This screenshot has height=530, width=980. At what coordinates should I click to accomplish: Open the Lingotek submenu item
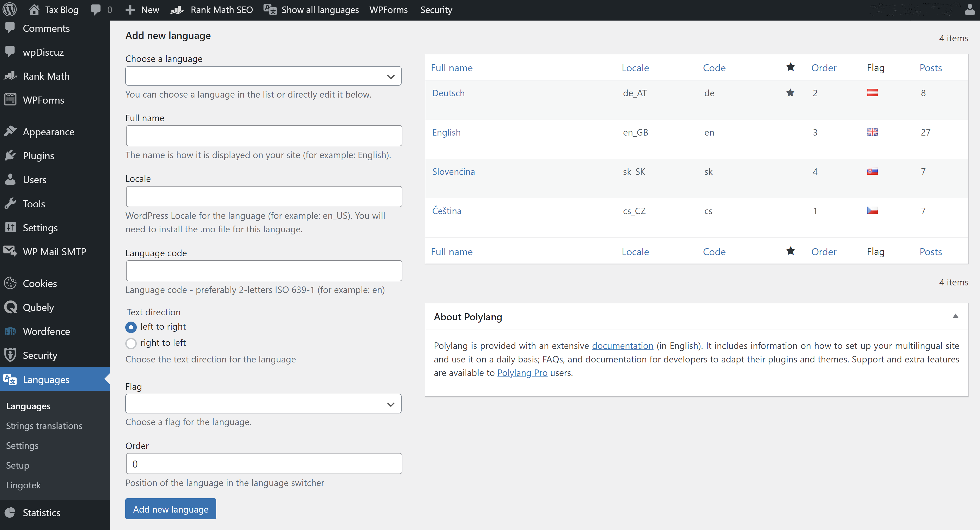23,485
